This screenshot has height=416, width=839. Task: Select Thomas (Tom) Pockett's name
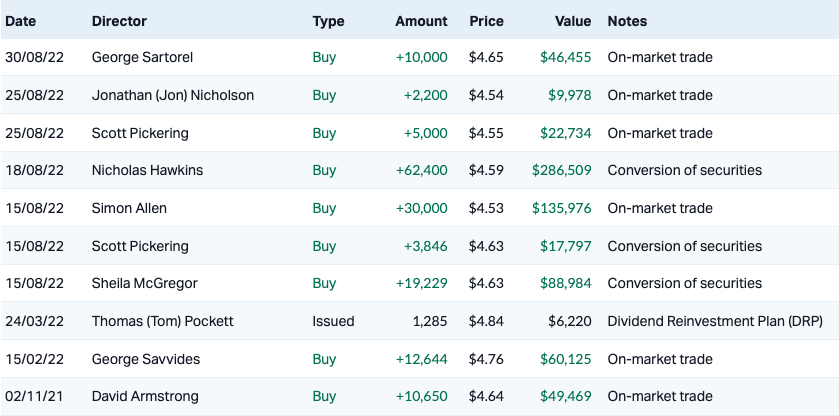[160, 321]
